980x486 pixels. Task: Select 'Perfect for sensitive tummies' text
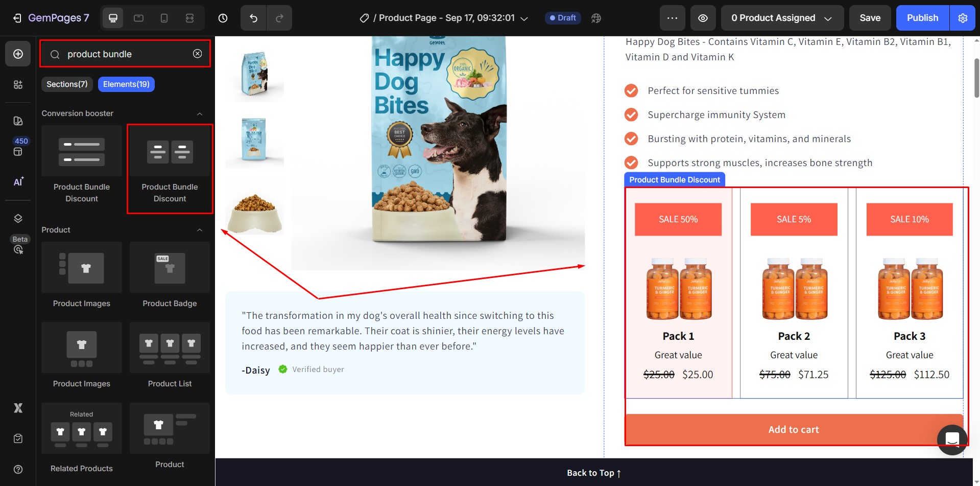(x=713, y=91)
